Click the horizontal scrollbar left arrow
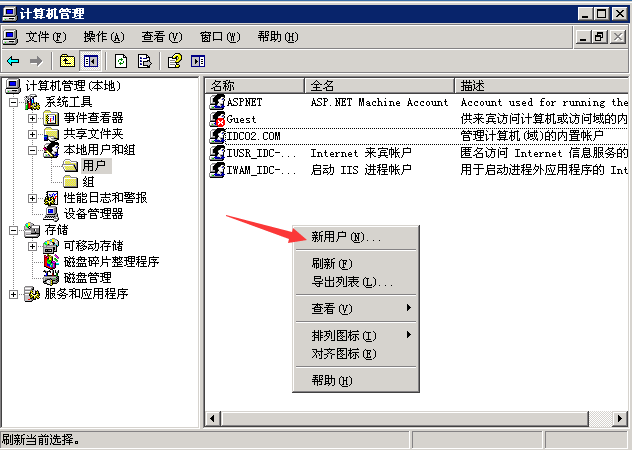This screenshot has height=450, width=632. pyautogui.click(x=212, y=419)
